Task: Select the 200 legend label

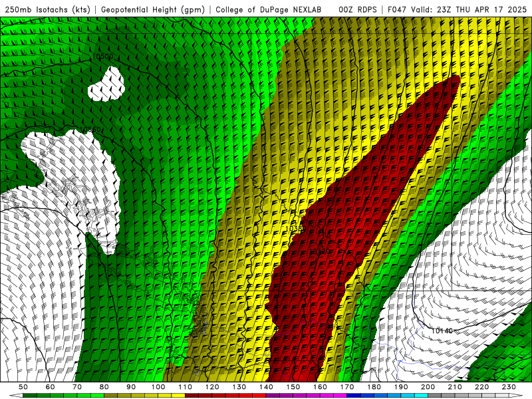Action: [428, 387]
